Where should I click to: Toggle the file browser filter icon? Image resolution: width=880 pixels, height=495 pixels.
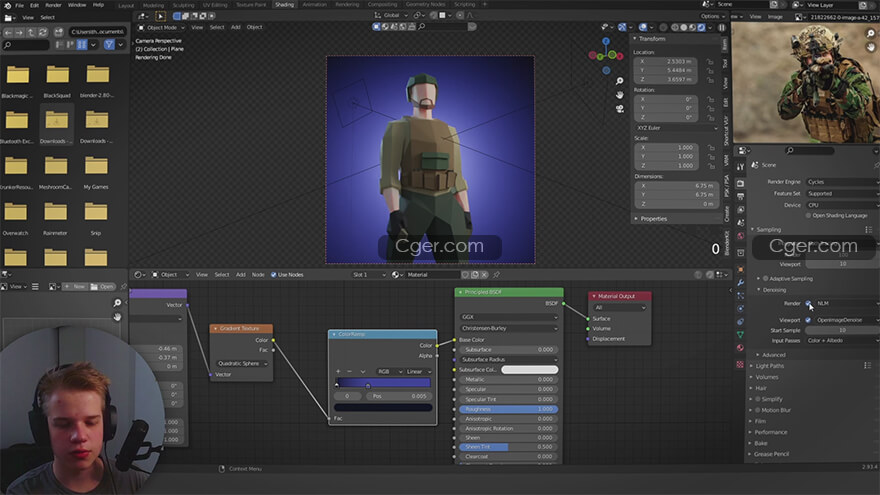109,44
